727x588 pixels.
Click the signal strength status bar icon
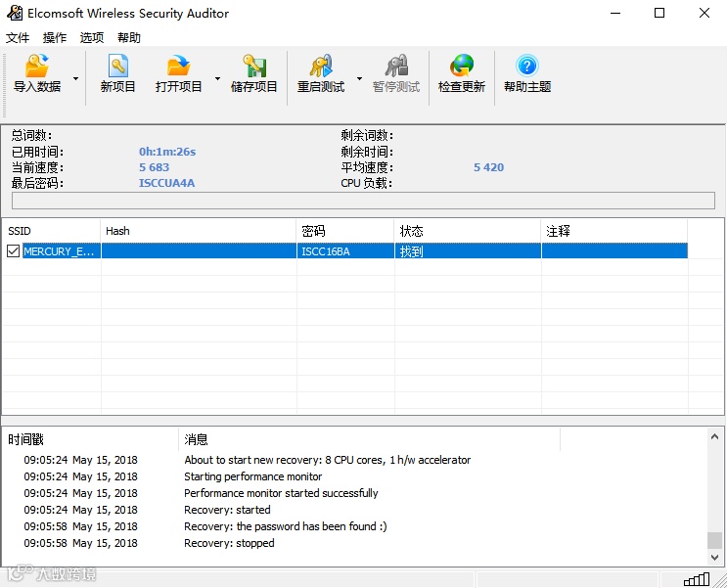(697, 579)
